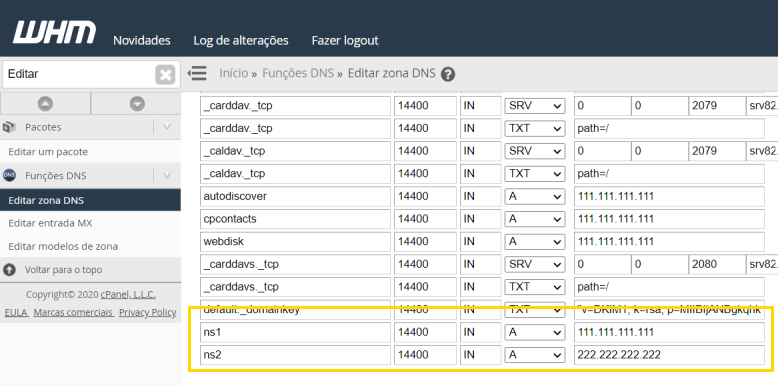Click the Pacotes package icon
The height and width of the screenshot is (386, 778).
[9, 127]
